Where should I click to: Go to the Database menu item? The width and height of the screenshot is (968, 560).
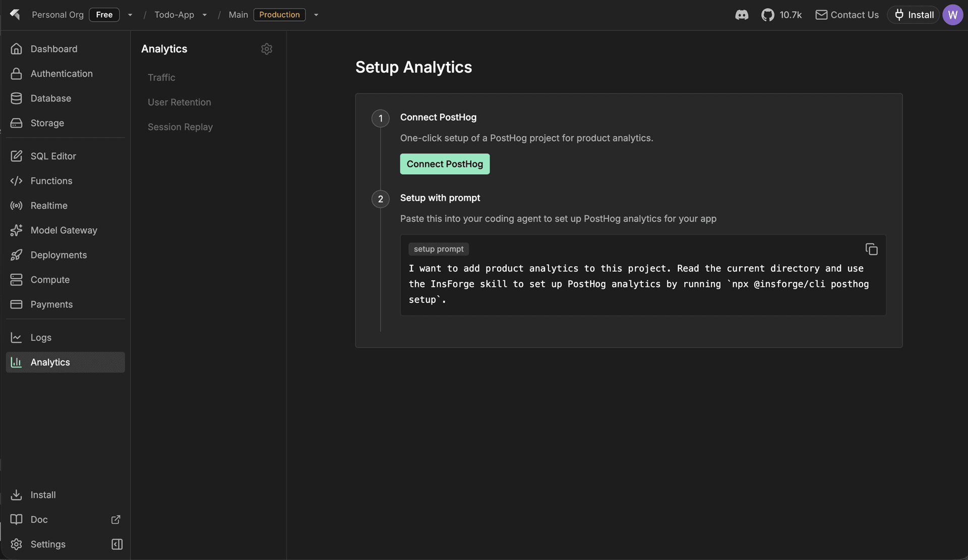(x=66, y=98)
